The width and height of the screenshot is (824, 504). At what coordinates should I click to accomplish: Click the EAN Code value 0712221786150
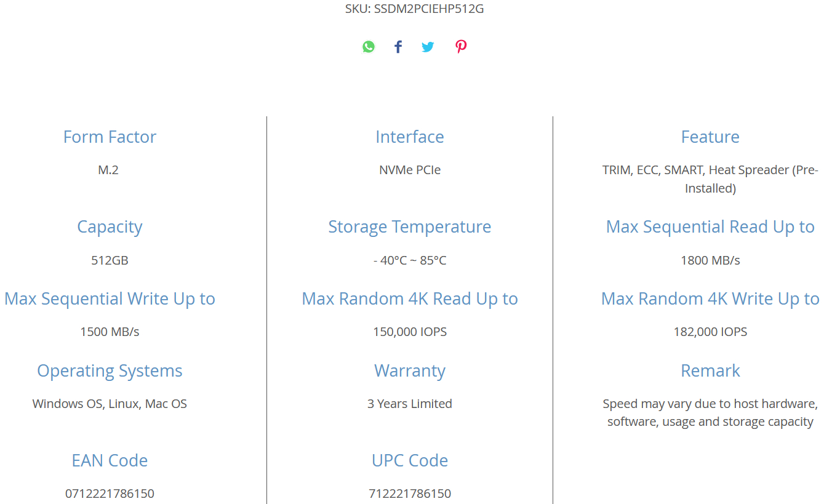point(110,494)
